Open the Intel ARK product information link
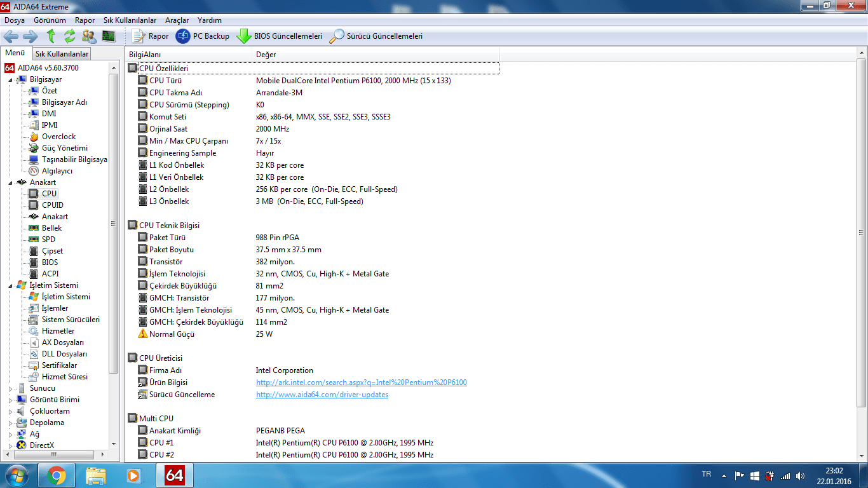Image resolution: width=868 pixels, height=488 pixels. point(361,383)
